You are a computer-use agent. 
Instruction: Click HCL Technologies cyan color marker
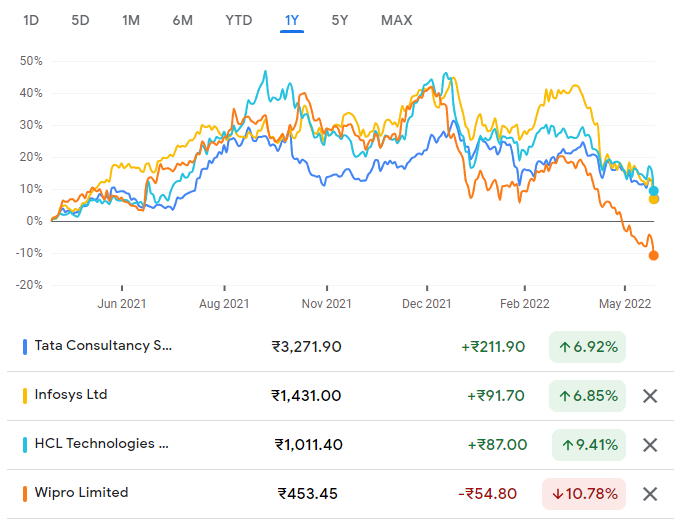[x=25, y=445]
